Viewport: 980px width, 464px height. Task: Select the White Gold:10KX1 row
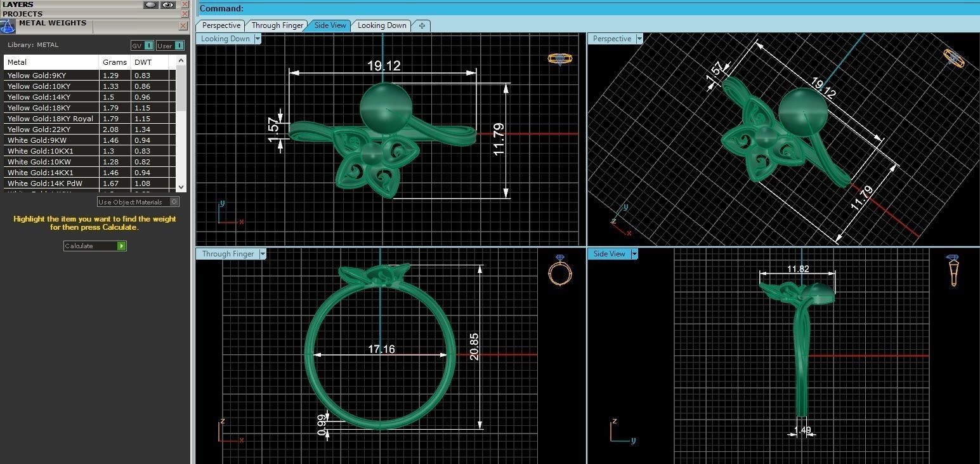tap(89, 151)
